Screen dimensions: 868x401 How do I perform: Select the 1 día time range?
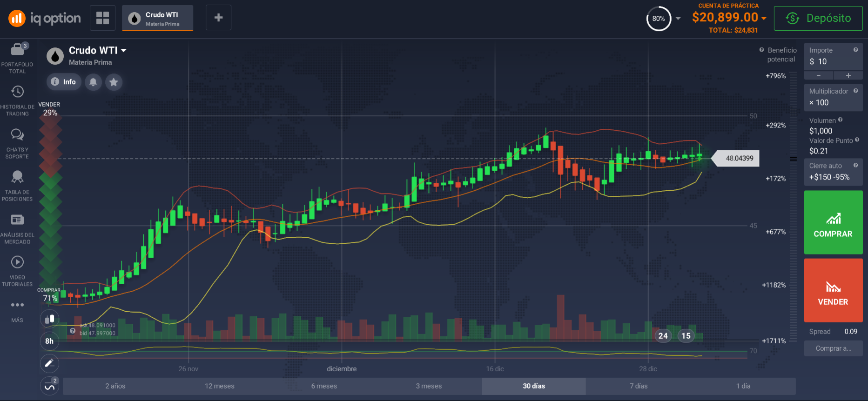point(743,386)
